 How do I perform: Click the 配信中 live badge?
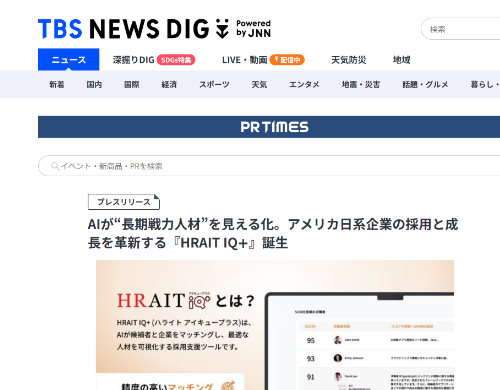click(x=287, y=60)
